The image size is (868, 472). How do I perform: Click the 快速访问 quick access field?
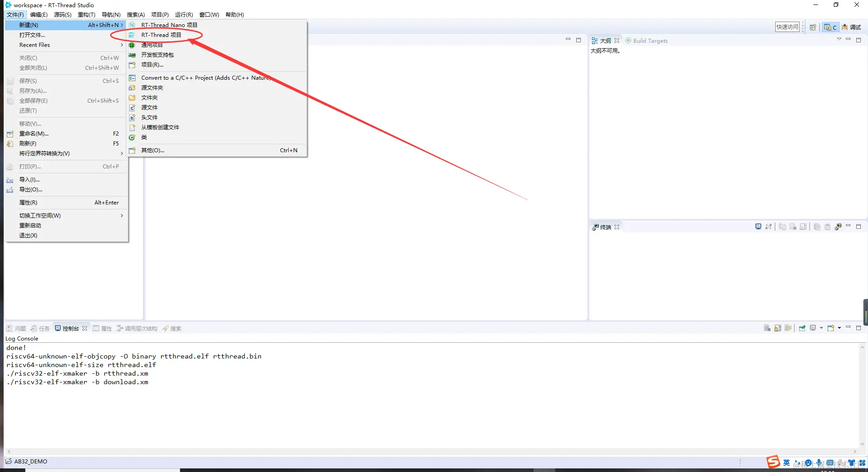[787, 27]
